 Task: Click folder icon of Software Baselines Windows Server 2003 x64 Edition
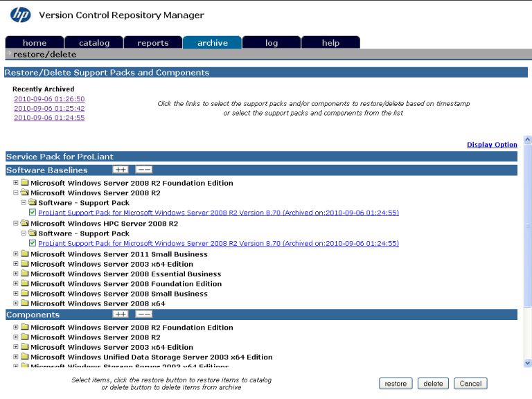24,264
